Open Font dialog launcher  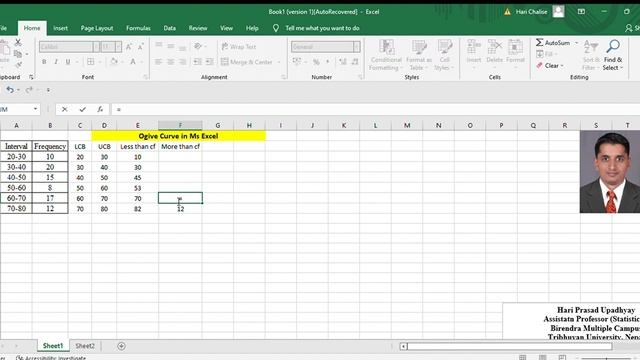pyautogui.click(x=145, y=77)
